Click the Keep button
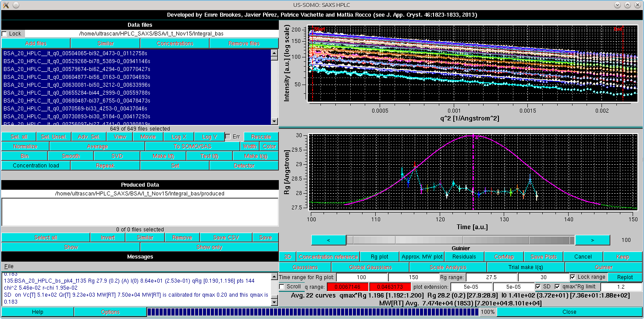 (623, 257)
